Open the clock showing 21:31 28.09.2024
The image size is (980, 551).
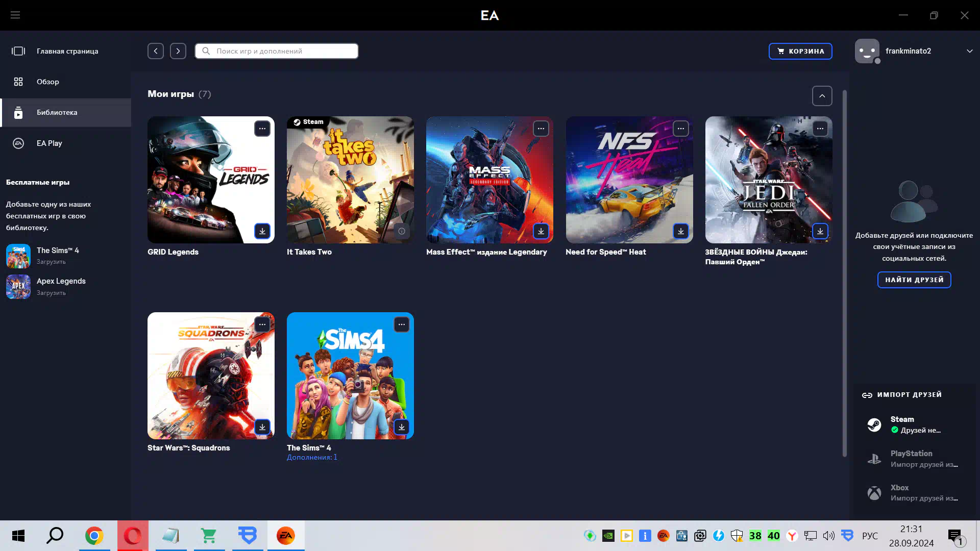911,536
